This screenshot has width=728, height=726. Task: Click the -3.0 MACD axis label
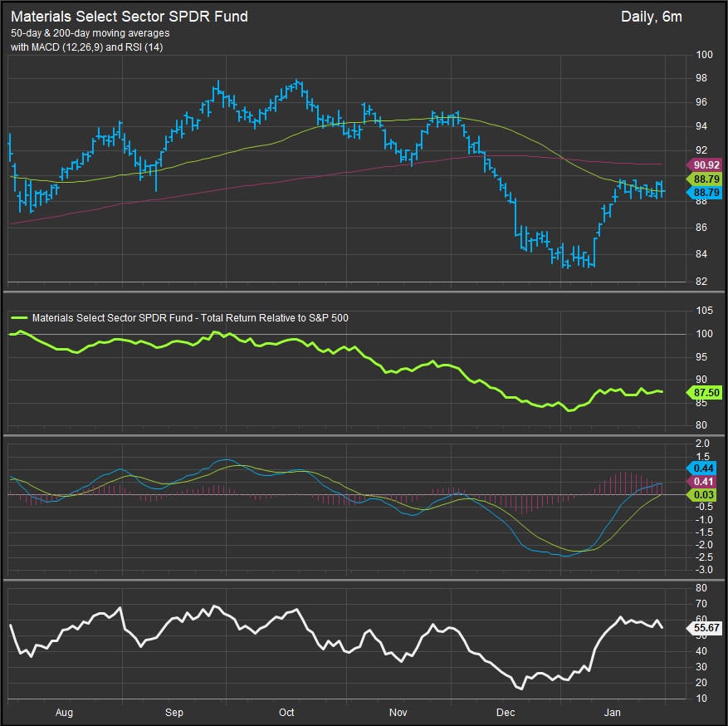click(702, 570)
